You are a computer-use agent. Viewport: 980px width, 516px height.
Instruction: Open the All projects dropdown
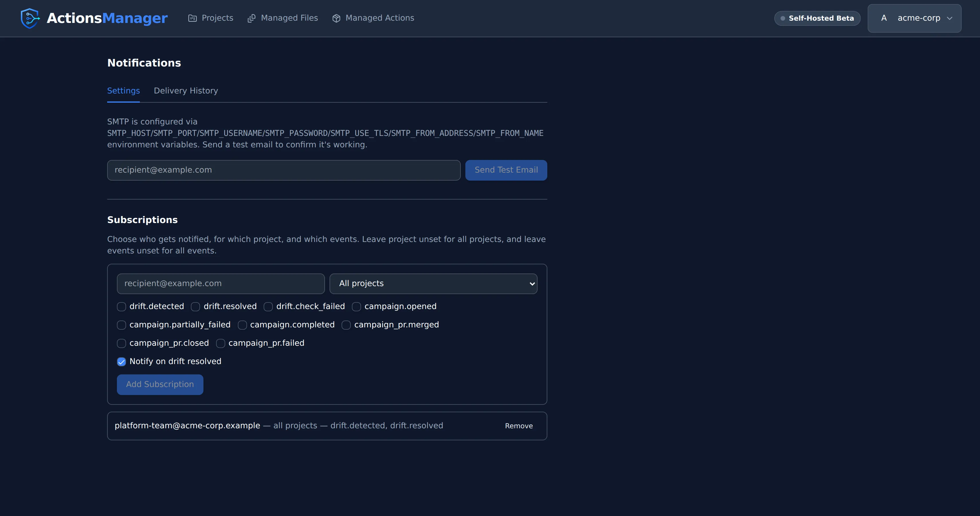point(433,284)
